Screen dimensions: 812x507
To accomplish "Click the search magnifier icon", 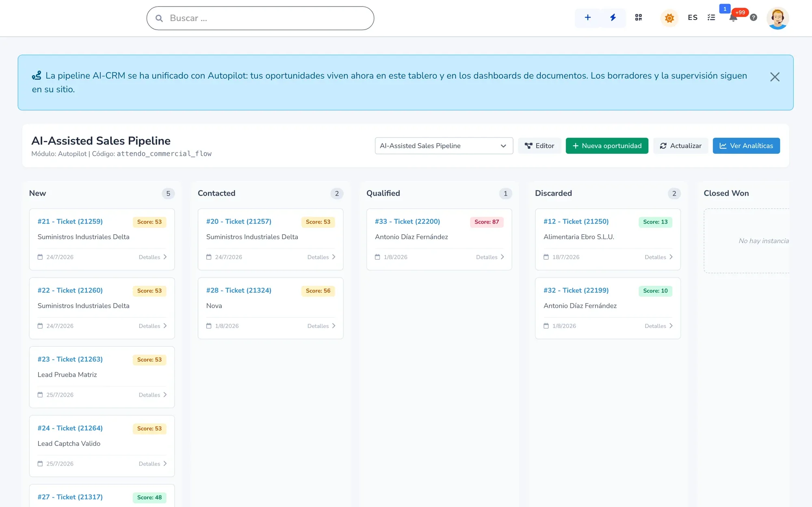I will 159,18.
